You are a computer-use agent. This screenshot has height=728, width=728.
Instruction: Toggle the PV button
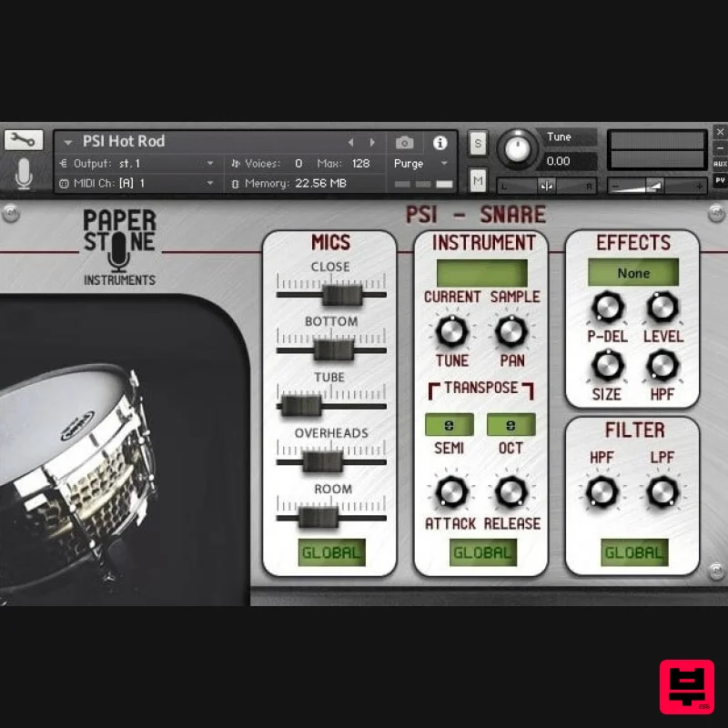[720, 180]
